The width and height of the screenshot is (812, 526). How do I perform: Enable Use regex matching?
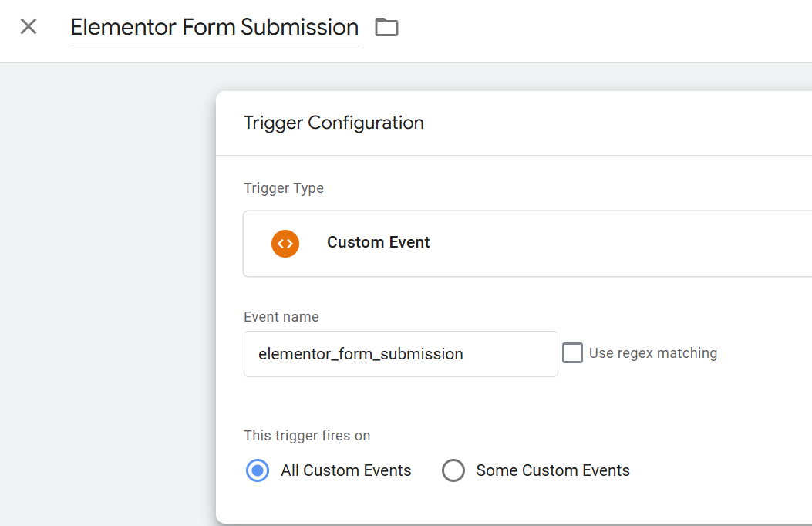click(x=572, y=352)
